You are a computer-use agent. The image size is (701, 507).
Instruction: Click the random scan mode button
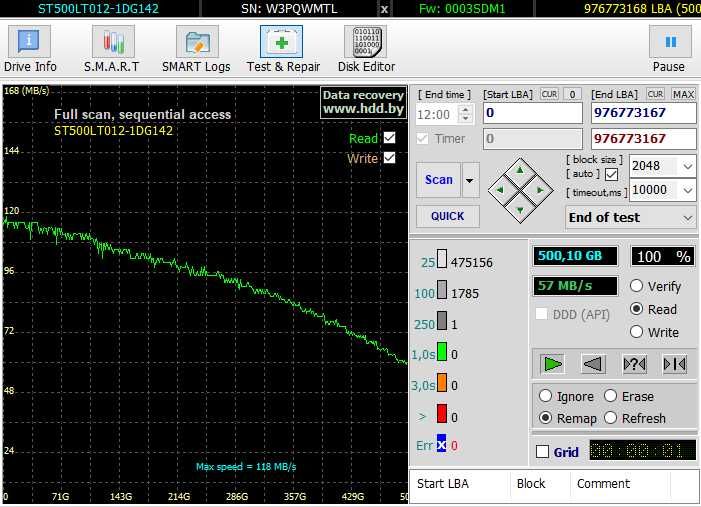coord(634,363)
